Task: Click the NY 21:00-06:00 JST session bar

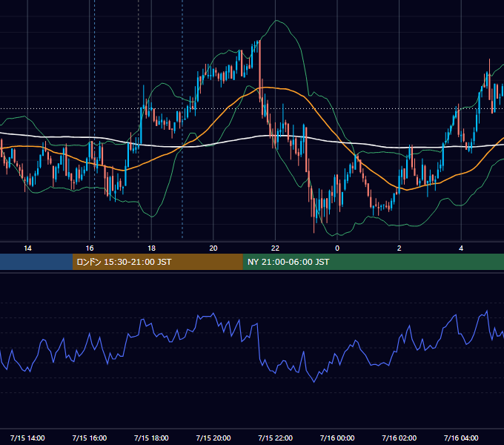Action: pos(373,262)
